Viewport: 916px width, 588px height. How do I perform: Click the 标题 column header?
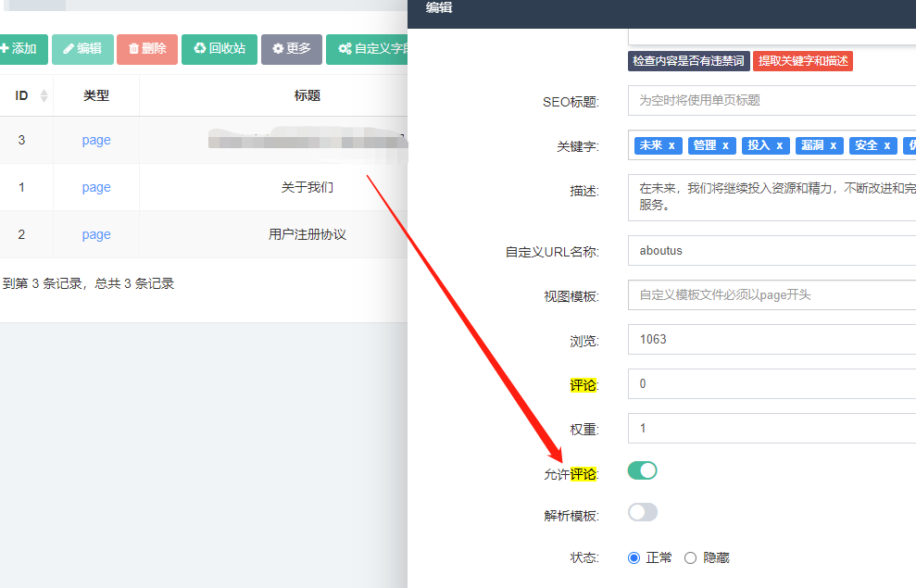307,95
